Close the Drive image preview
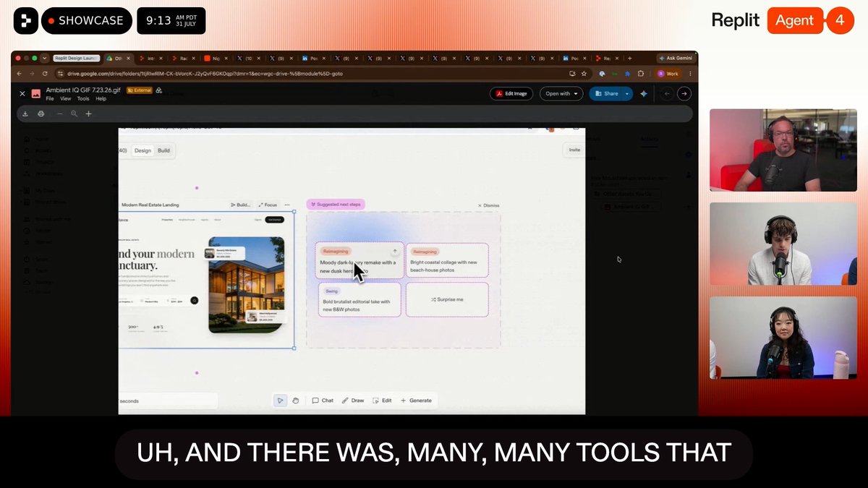868x488 pixels. [x=22, y=93]
